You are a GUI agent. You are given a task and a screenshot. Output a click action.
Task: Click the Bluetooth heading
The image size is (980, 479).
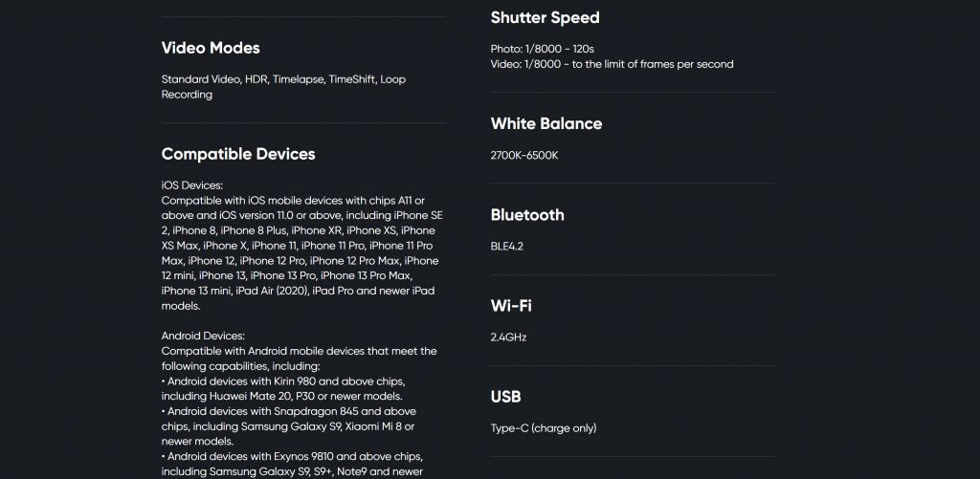pyautogui.click(x=527, y=215)
